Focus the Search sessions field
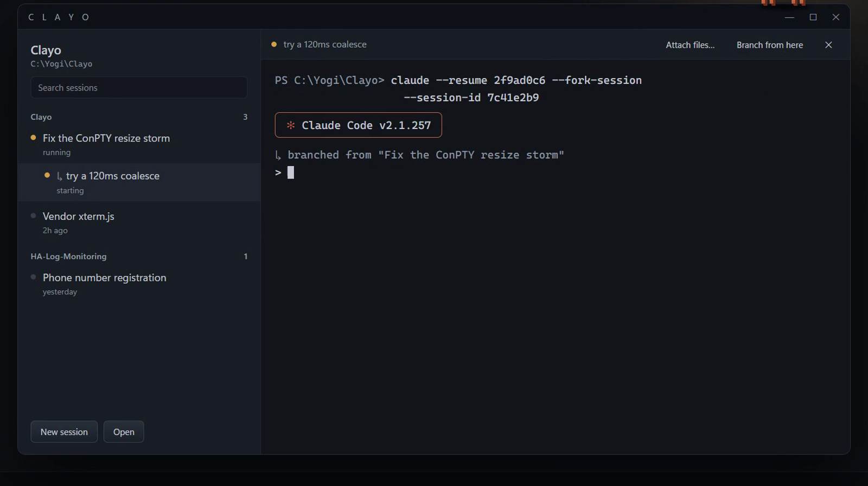868x486 pixels. 139,87
